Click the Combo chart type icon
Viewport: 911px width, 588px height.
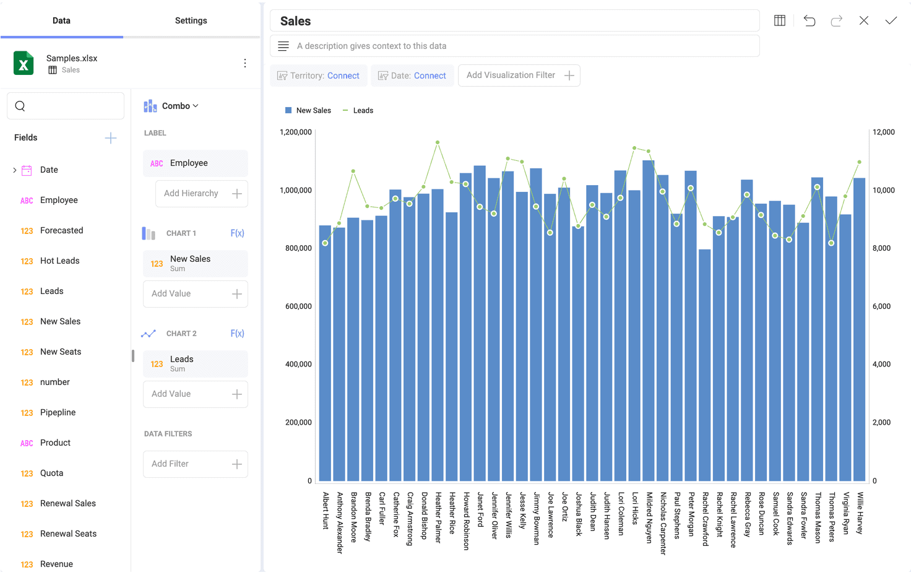point(150,106)
